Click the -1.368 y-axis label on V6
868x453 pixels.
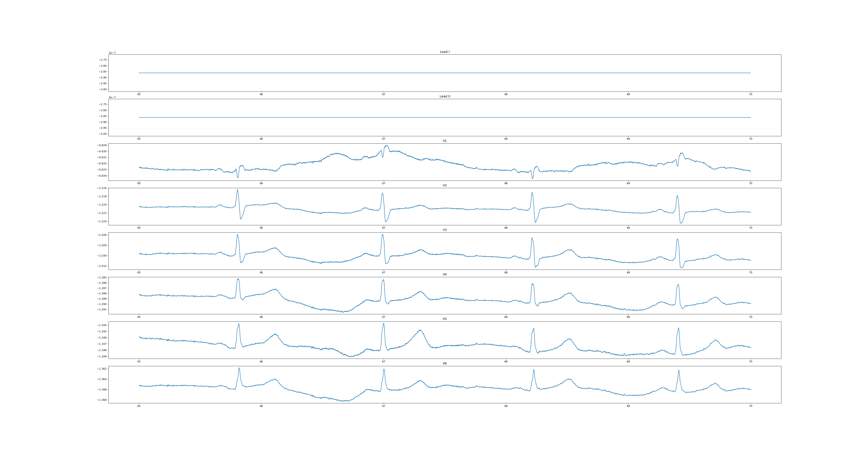(102, 400)
